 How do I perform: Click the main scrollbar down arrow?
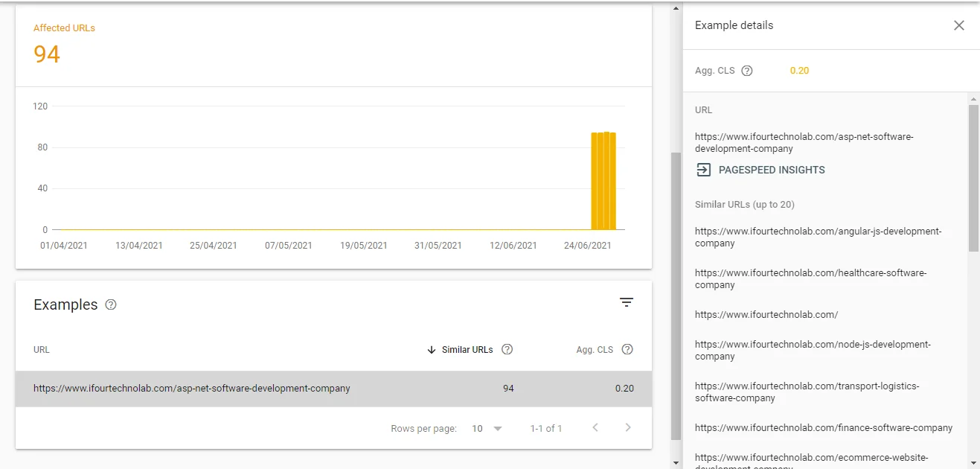(676, 463)
